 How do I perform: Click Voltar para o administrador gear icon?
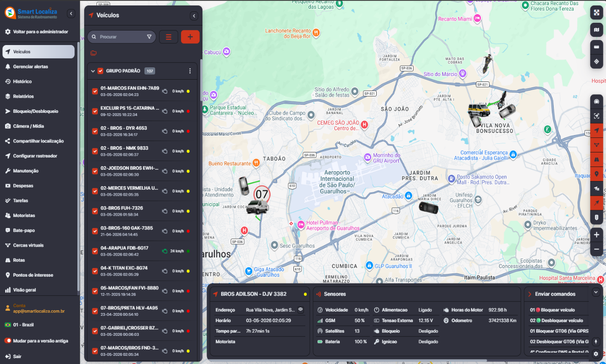(8, 32)
